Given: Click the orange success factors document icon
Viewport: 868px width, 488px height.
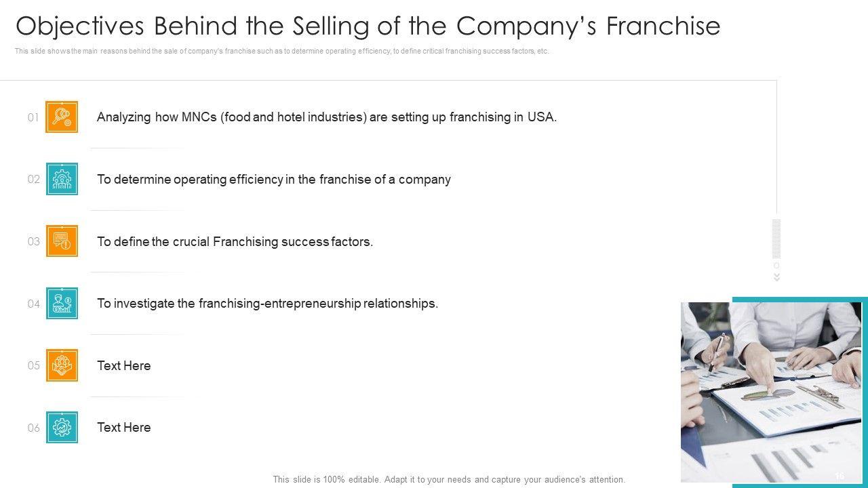Looking at the screenshot, I should [x=62, y=241].
